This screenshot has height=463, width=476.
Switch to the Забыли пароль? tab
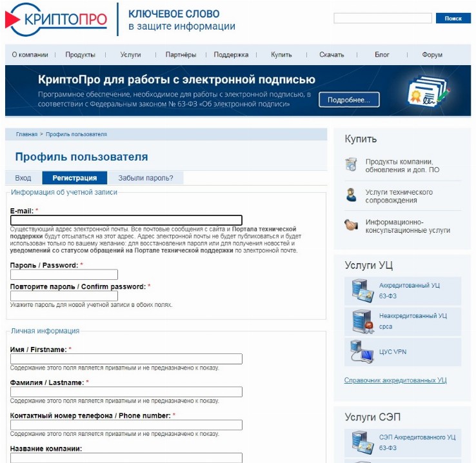point(145,178)
